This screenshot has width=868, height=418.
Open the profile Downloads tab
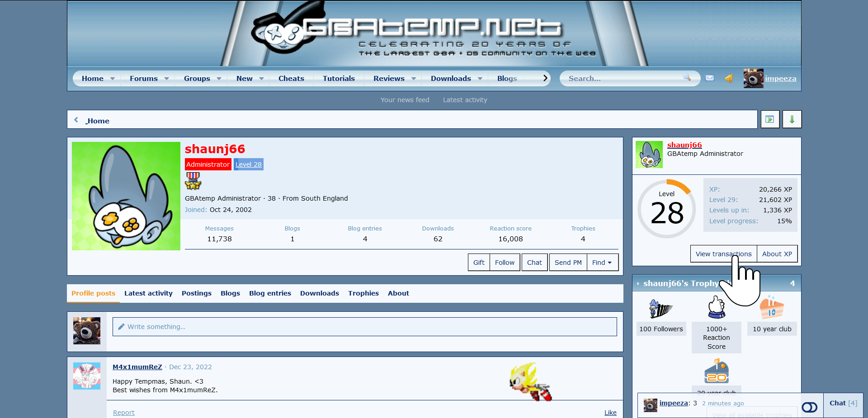(x=320, y=293)
